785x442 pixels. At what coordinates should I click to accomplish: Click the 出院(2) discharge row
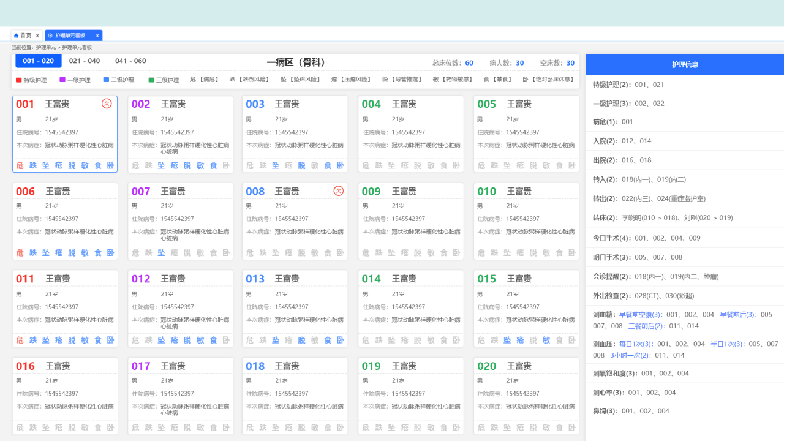(x=685, y=160)
